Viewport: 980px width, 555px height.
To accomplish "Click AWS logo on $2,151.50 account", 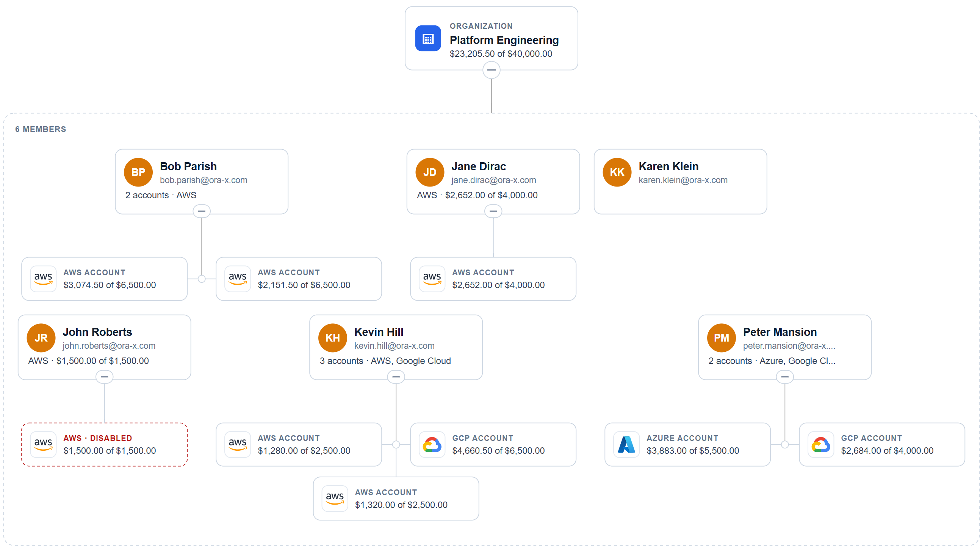I will point(237,279).
